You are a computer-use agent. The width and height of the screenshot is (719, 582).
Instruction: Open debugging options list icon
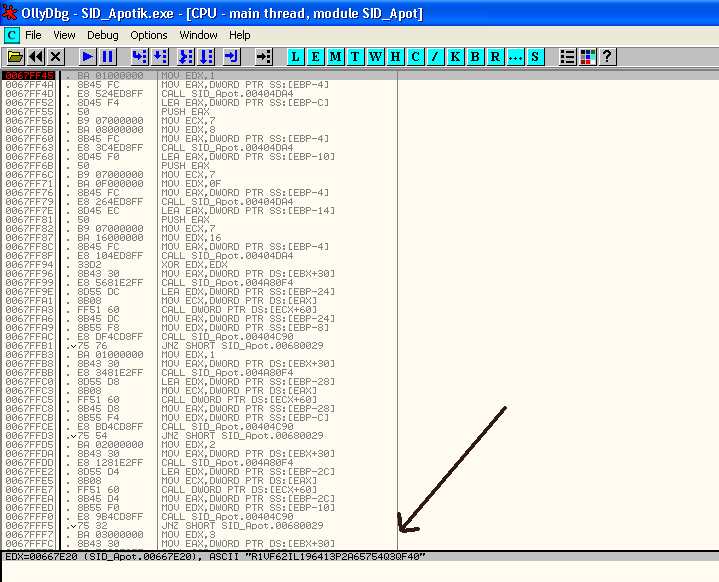(567, 57)
